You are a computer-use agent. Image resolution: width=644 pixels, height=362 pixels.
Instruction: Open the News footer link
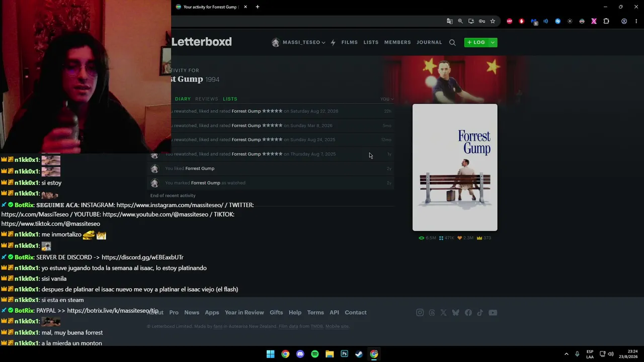[192, 313]
